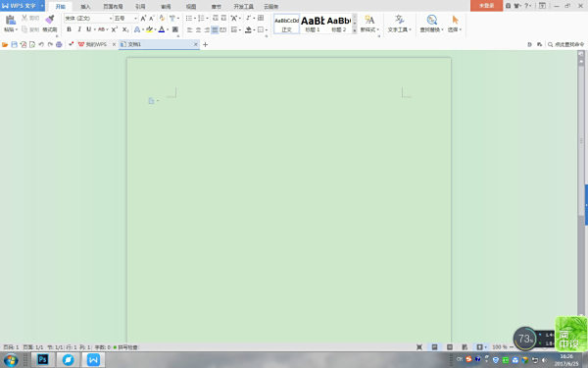
Task: Apply the Heading 2 style
Action: pos(339,24)
